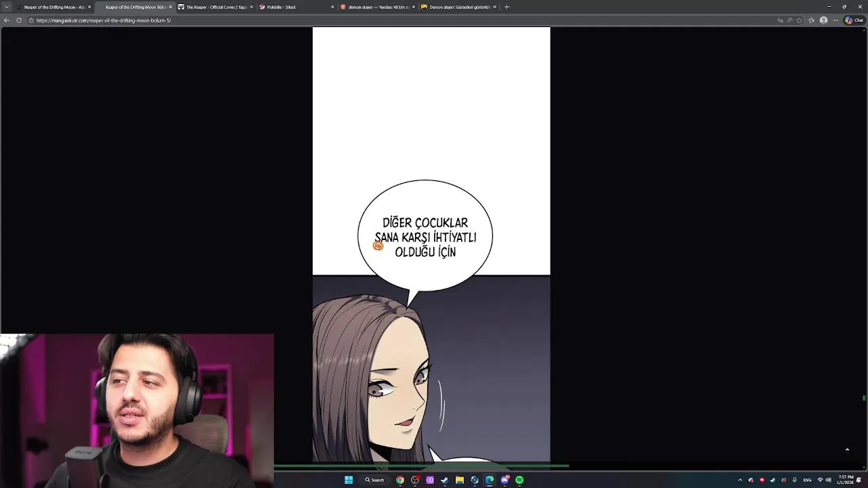Viewport: 868px width, 488px height.
Task: Close 'The Reaper - Official Comic' tab
Action: (252, 7)
